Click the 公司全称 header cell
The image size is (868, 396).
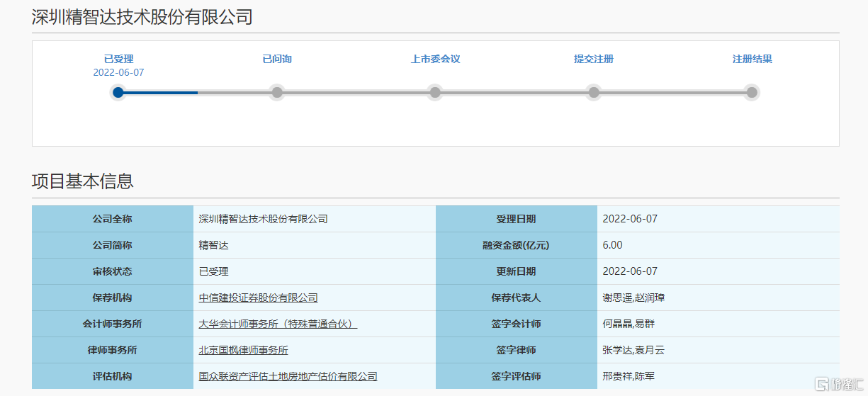113,220
